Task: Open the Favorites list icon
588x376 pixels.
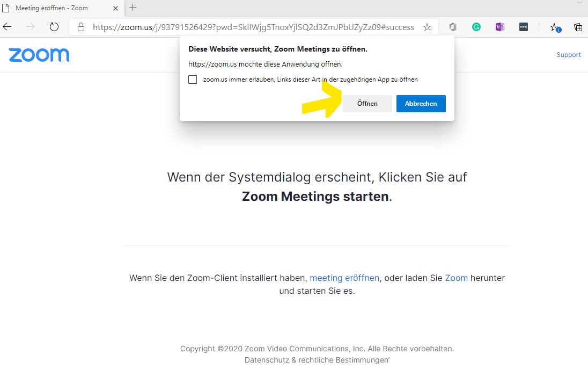Action: tap(555, 27)
